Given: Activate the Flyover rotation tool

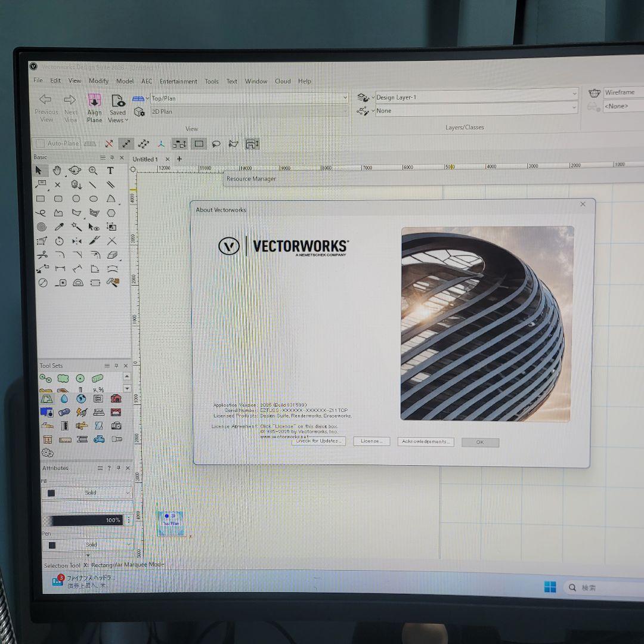Looking at the screenshot, I should [x=75, y=171].
